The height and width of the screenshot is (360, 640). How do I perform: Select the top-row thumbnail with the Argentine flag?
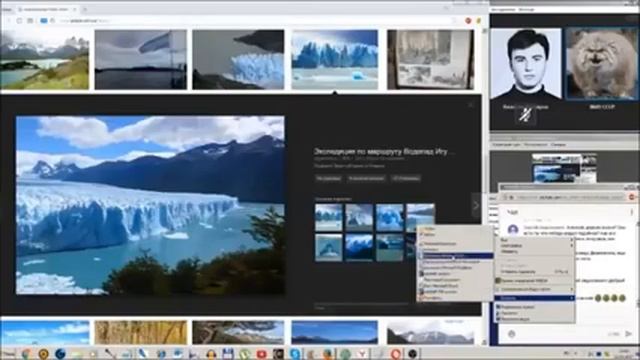[x=141, y=59]
